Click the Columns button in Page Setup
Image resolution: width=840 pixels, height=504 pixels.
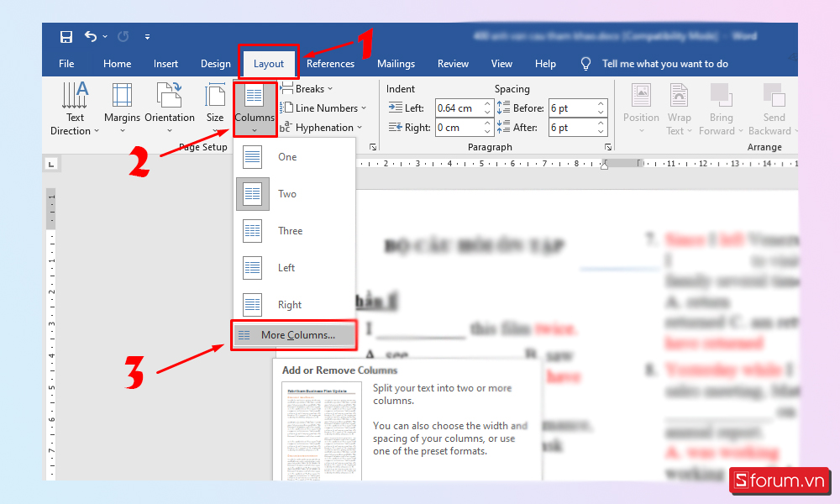[x=255, y=108]
